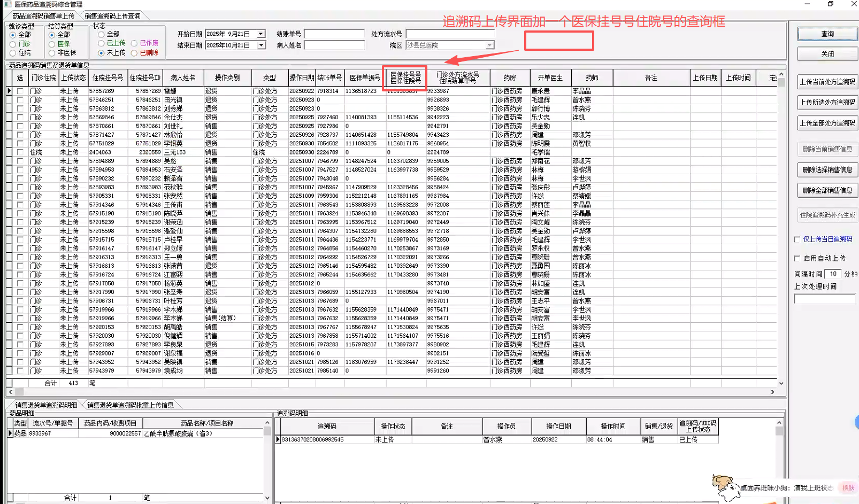The height and width of the screenshot is (504, 859).
Task: Enable 仅上传当日追溯码 checkbox
Action: (x=797, y=239)
